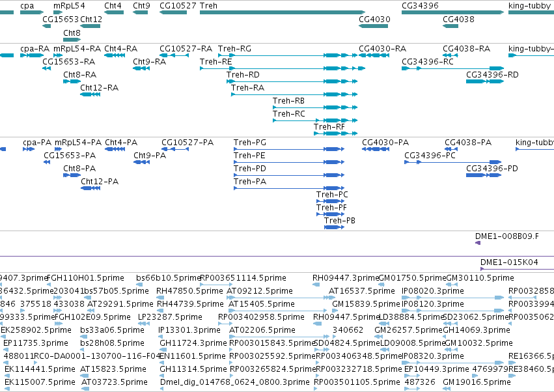The image size is (554, 392).
Task: Open the CG15653-PA protein feature
Action: [x=47, y=162]
